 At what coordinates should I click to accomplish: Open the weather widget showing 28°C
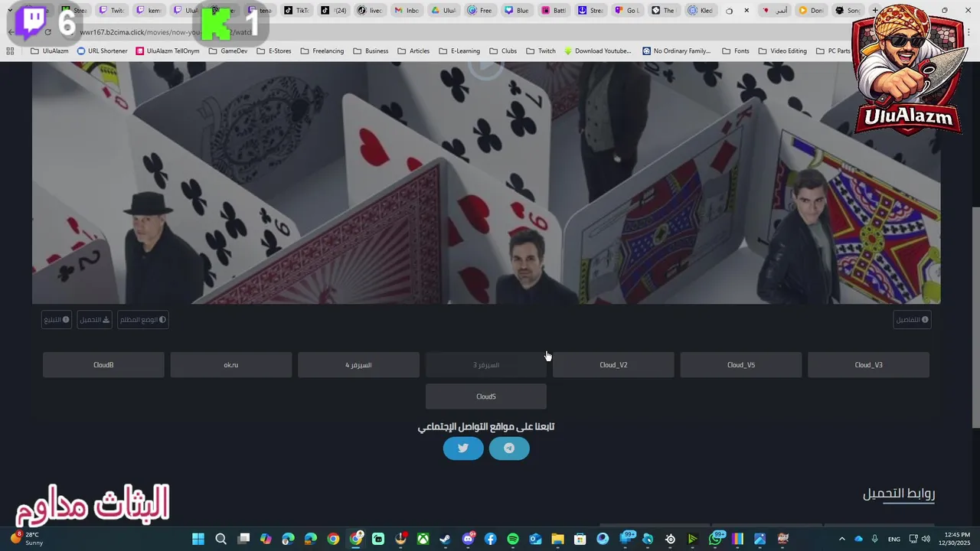pyautogui.click(x=27, y=539)
